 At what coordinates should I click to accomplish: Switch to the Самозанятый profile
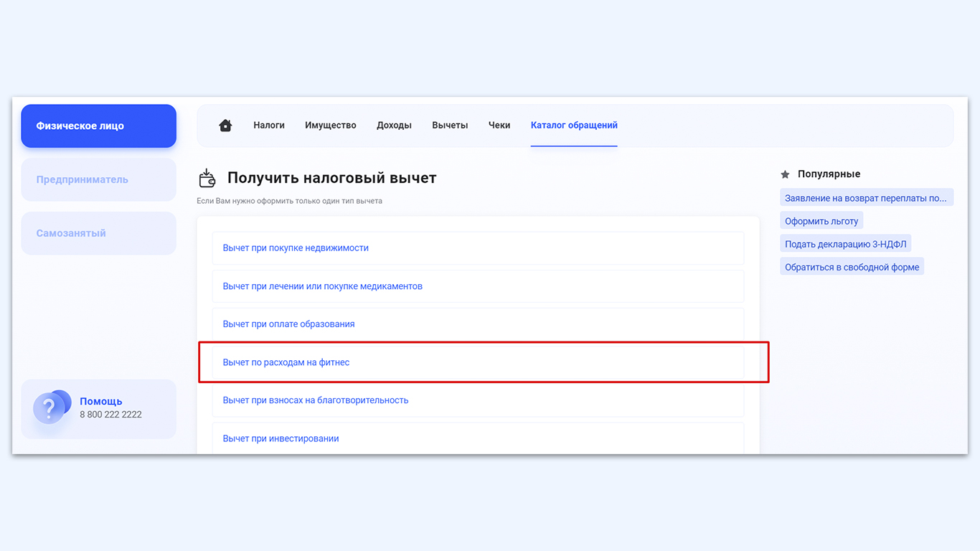point(98,233)
